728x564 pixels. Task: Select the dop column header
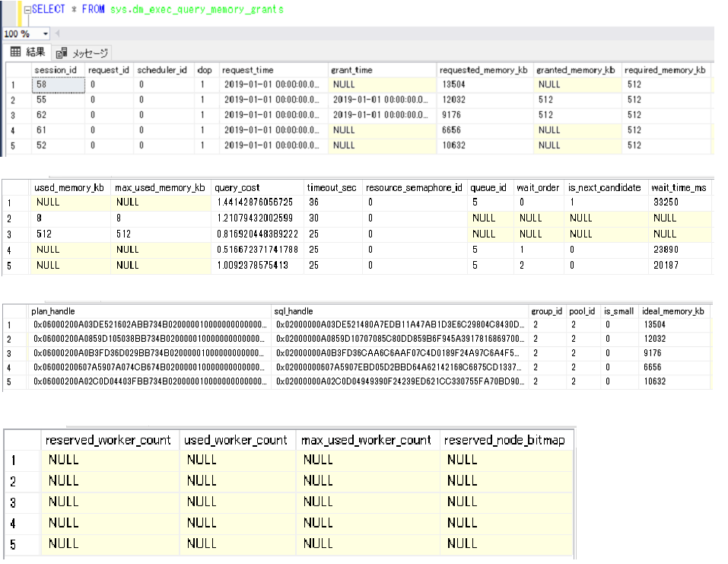pos(206,70)
